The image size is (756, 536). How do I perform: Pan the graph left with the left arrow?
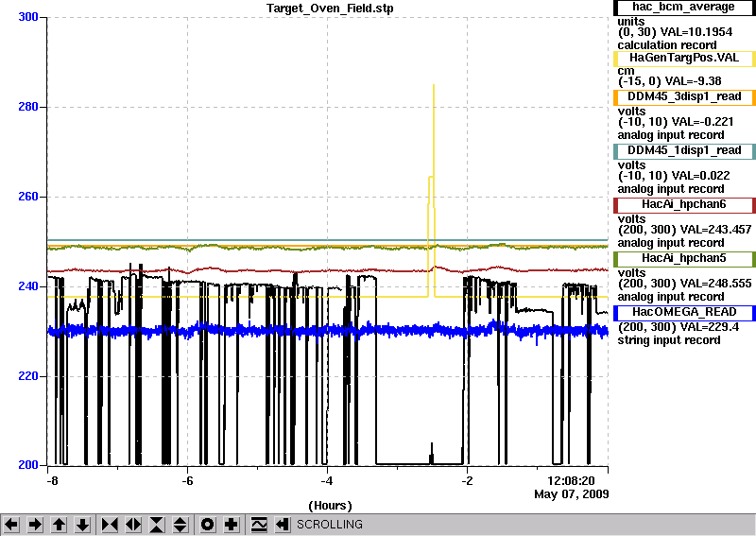(11, 525)
